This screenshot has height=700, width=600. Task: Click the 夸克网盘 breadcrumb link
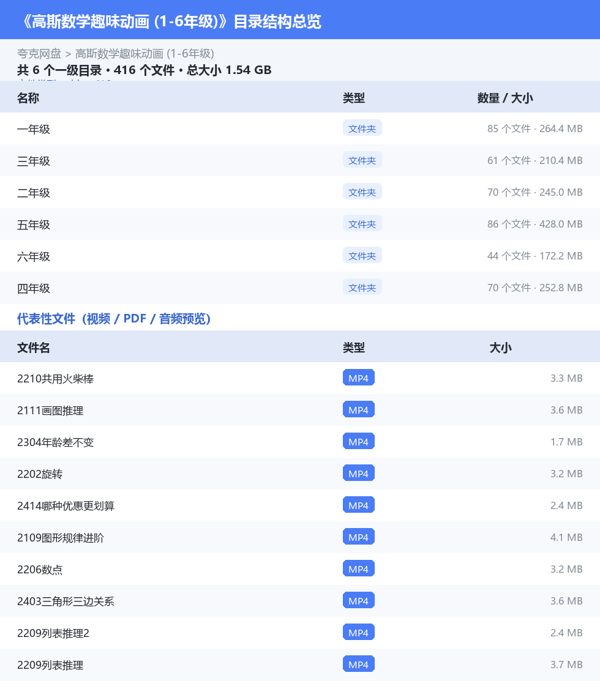(39, 54)
